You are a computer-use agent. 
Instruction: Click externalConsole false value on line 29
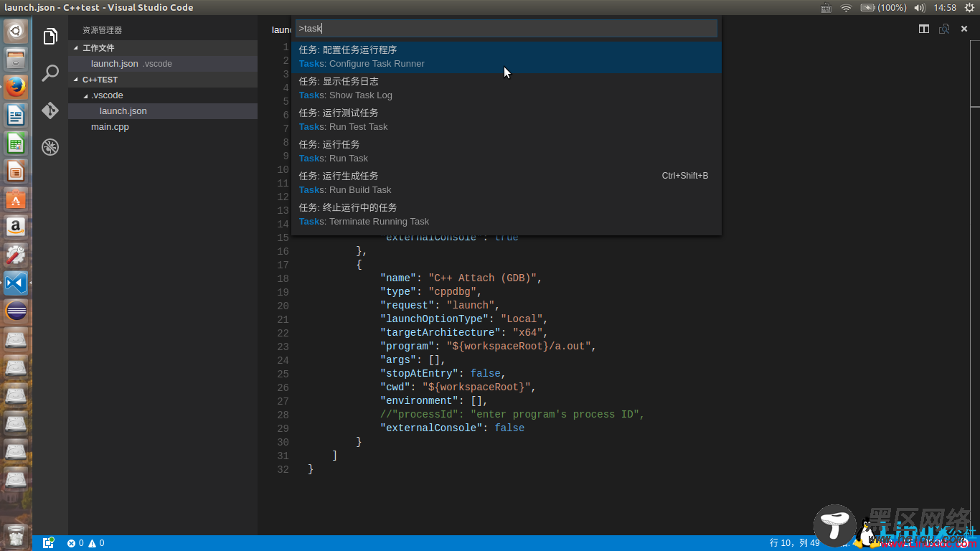[509, 428]
